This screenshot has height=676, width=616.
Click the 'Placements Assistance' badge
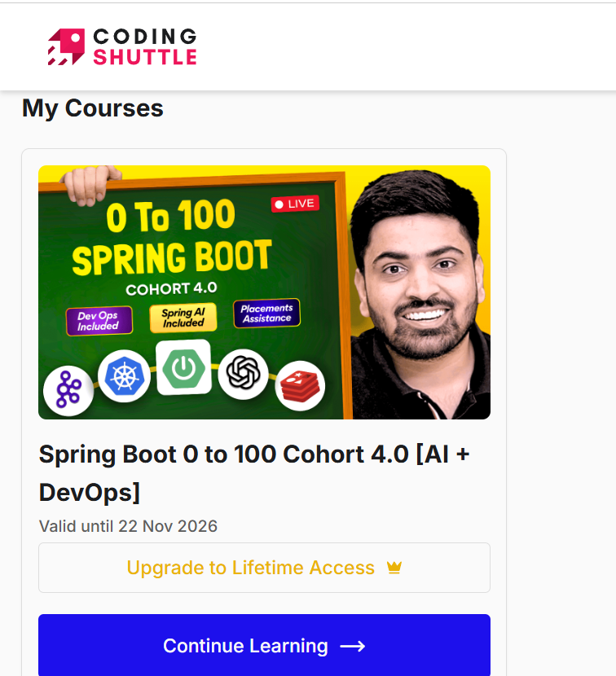point(266,314)
